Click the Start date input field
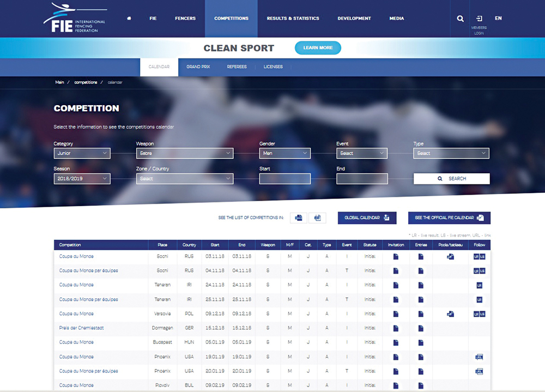Image resolution: width=545 pixels, height=392 pixels. pyautogui.click(x=284, y=179)
